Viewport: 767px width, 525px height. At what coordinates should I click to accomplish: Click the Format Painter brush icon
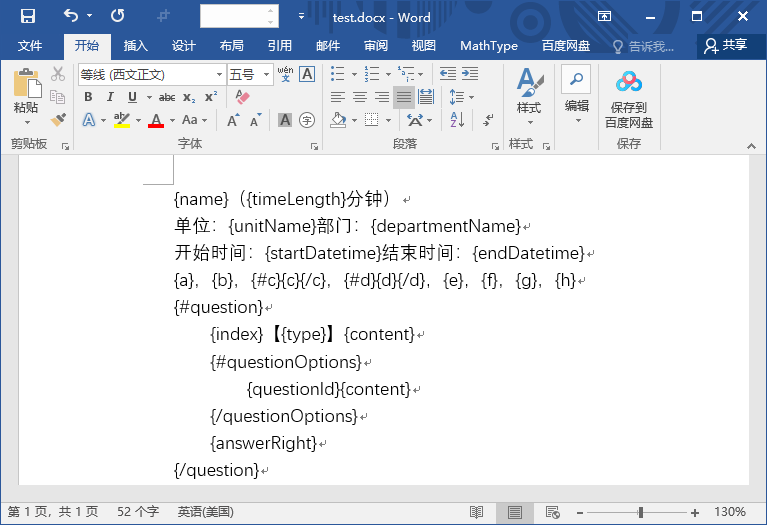(x=58, y=120)
